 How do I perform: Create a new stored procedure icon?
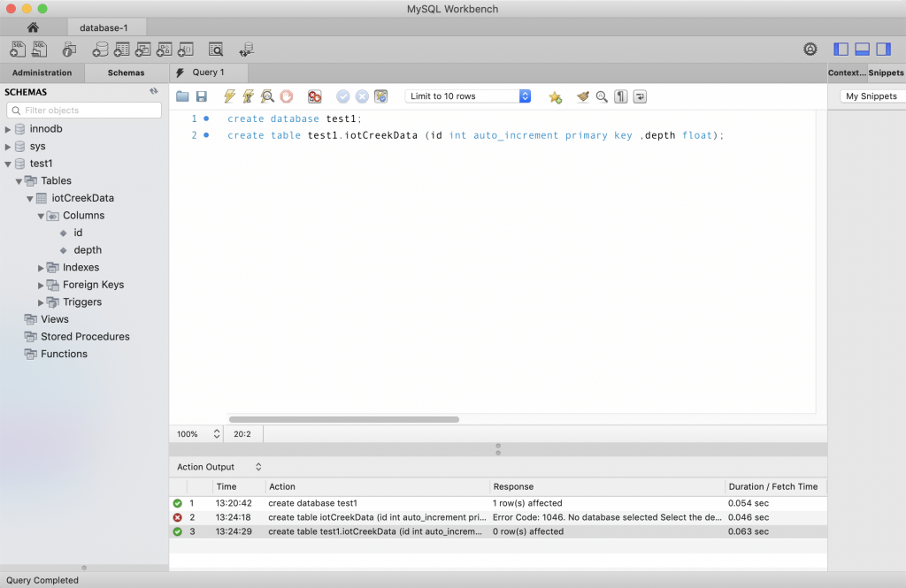(x=164, y=50)
